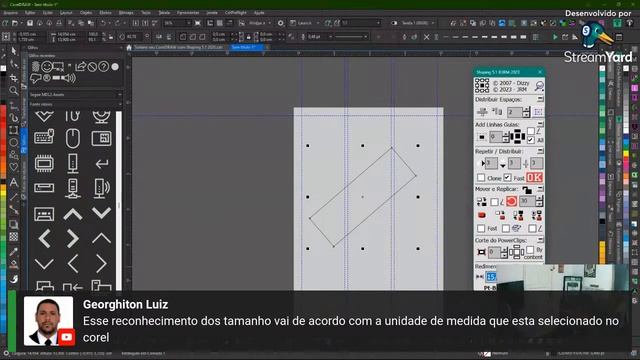
Task: Click the chip/processor glyph
Action: [44, 164]
